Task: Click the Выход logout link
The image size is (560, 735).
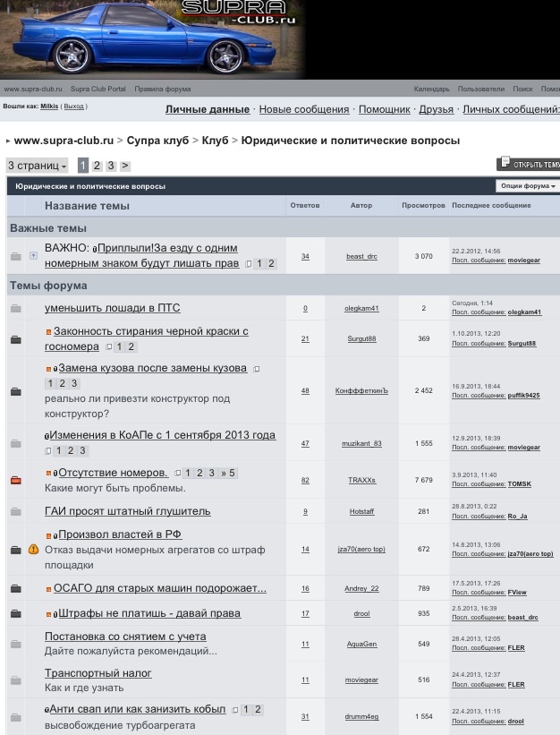Action: 74,106
